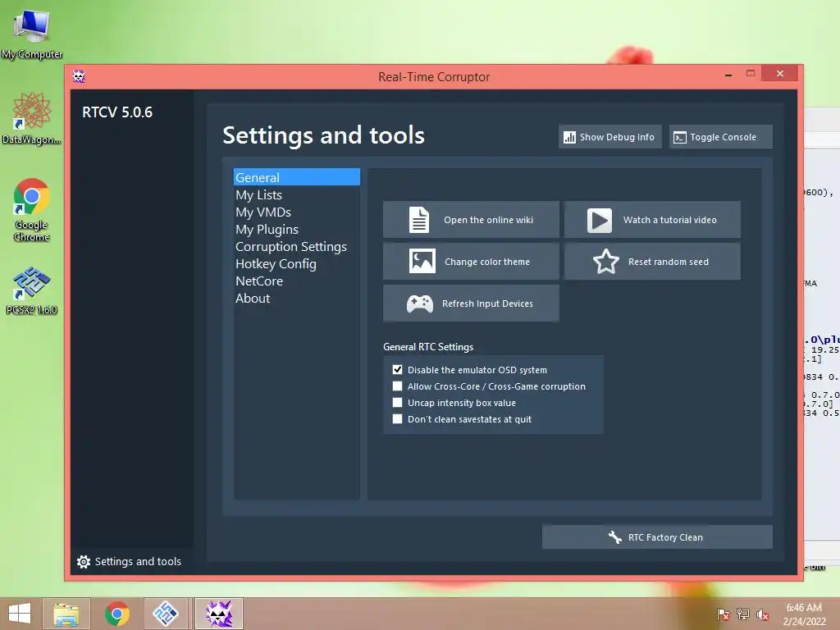Launch Chrome from taskbar
The height and width of the screenshot is (630, 840).
[x=116, y=614]
